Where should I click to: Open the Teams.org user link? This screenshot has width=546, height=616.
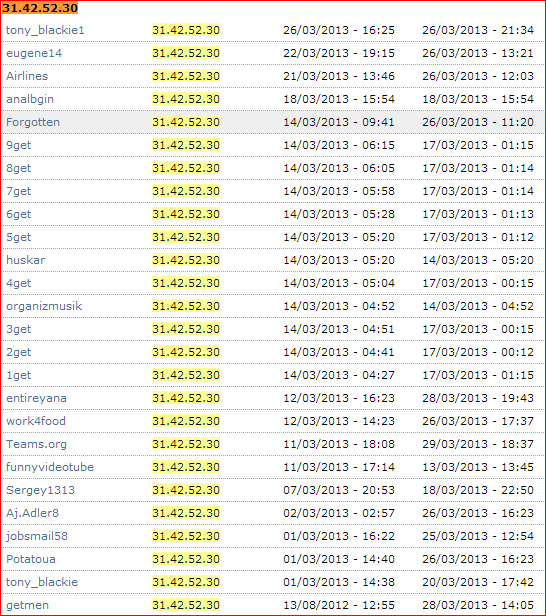[x=36, y=444]
